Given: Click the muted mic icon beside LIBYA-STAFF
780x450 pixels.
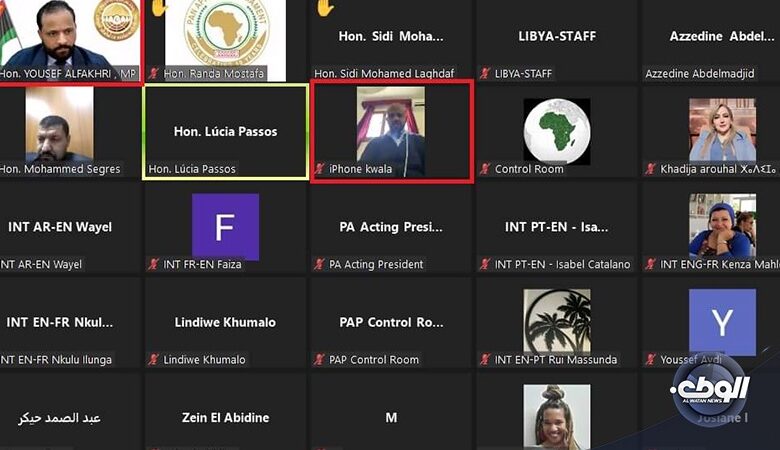Looking at the screenshot, I should (x=485, y=74).
